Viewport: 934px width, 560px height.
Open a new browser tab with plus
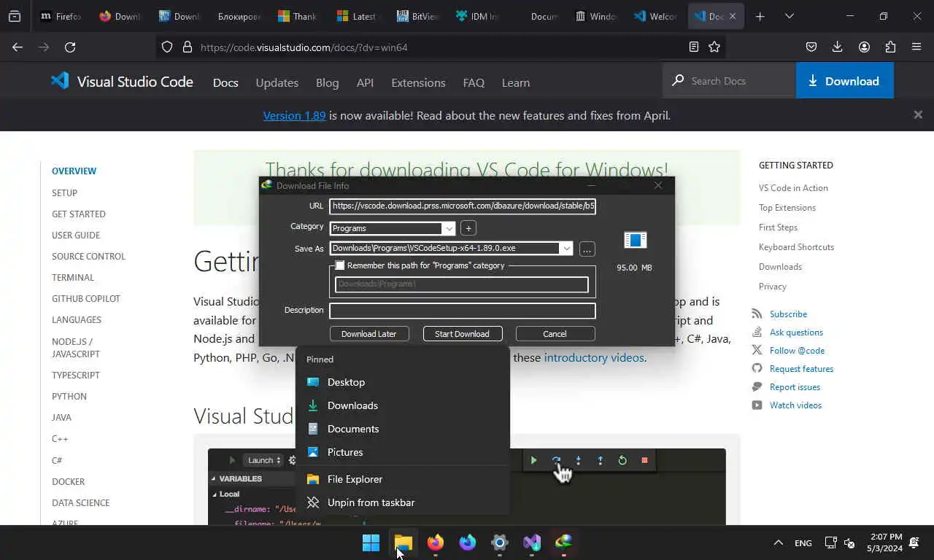tap(760, 16)
